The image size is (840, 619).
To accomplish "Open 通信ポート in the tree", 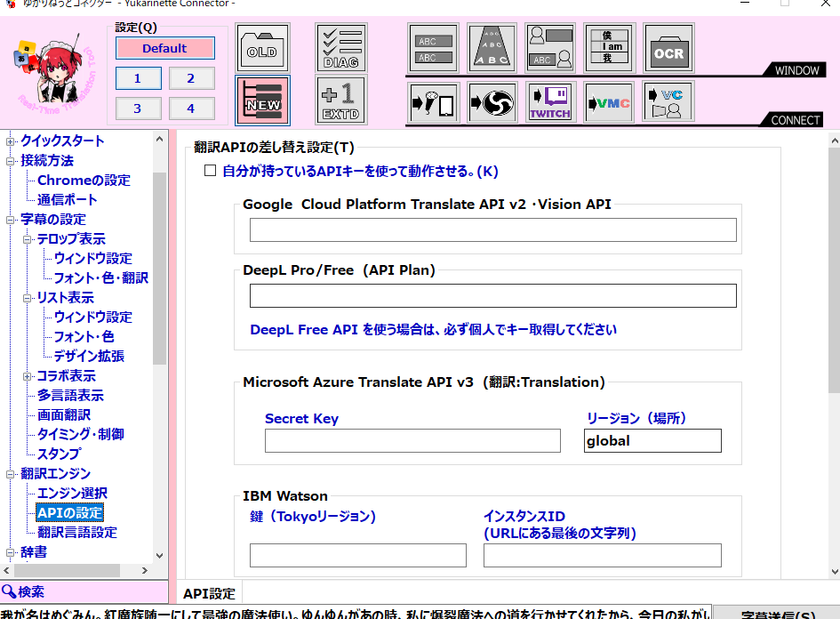I will [67, 200].
